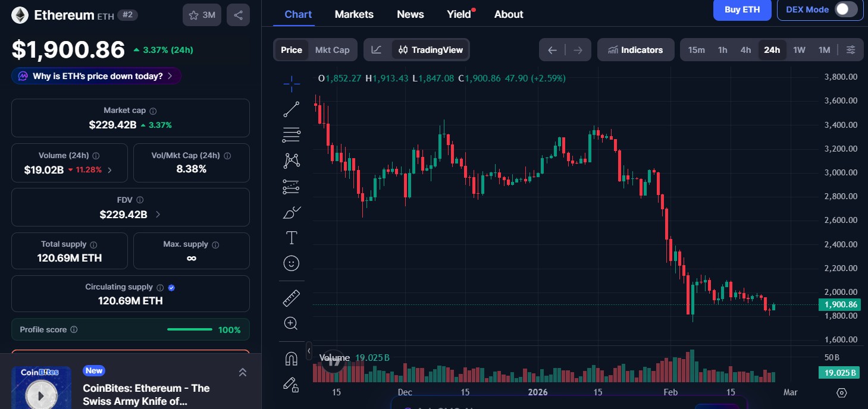Click the Buy ETH button
Image resolution: width=868 pixels, height=409 pixels.
click(x=742, y=10)
